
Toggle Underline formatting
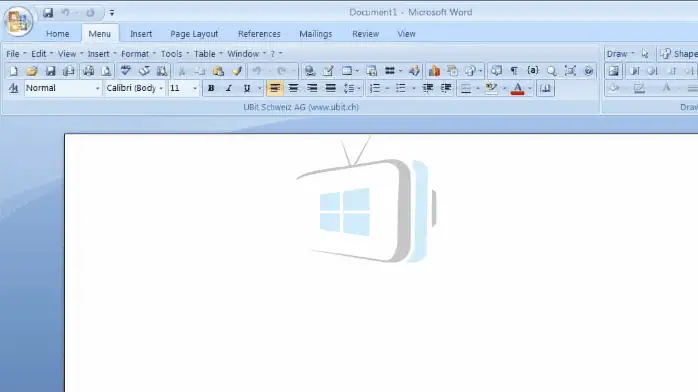coord(247,89)
